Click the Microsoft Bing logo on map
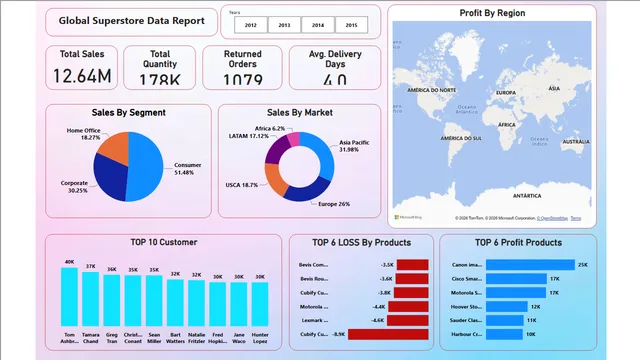Viewport: 640px width, 360px height. tap(408, 217)
